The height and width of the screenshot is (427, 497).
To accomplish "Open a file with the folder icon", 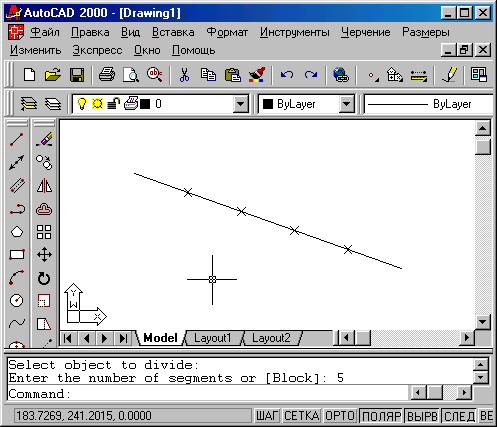I will [x=53, y=75].
